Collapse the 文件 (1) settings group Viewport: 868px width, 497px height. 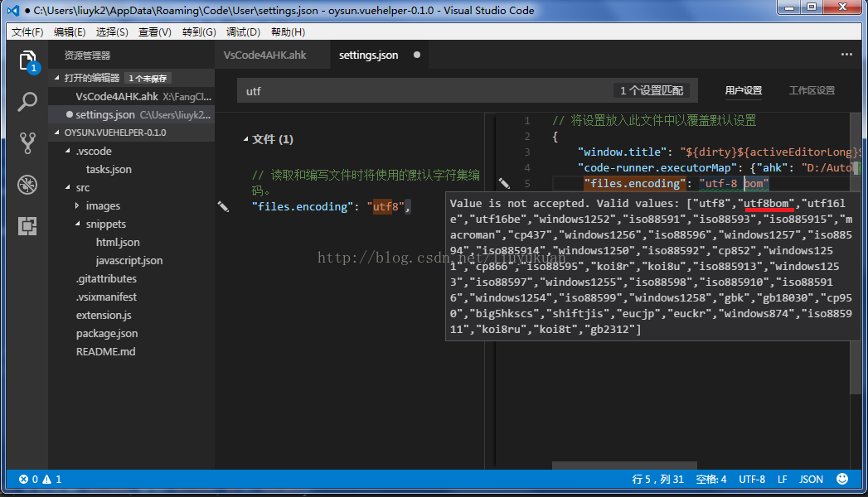point(245,139)
